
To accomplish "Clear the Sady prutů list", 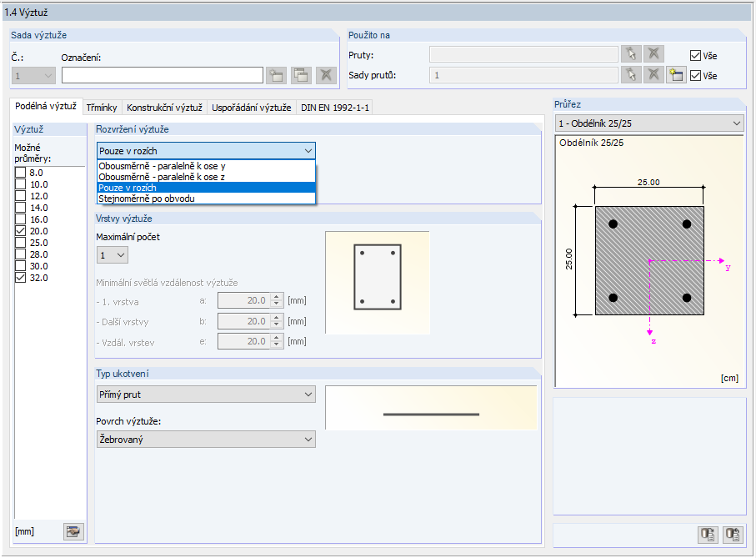I will pyautogui.click(x=653, y=75).
